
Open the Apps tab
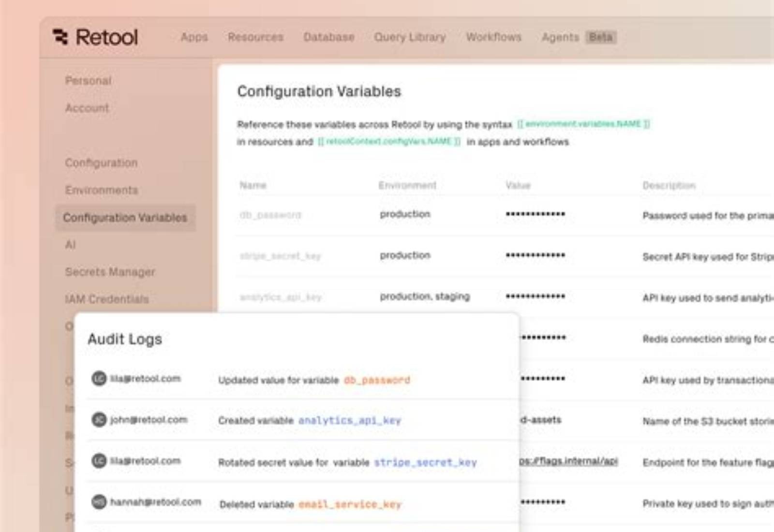point(194,37)
